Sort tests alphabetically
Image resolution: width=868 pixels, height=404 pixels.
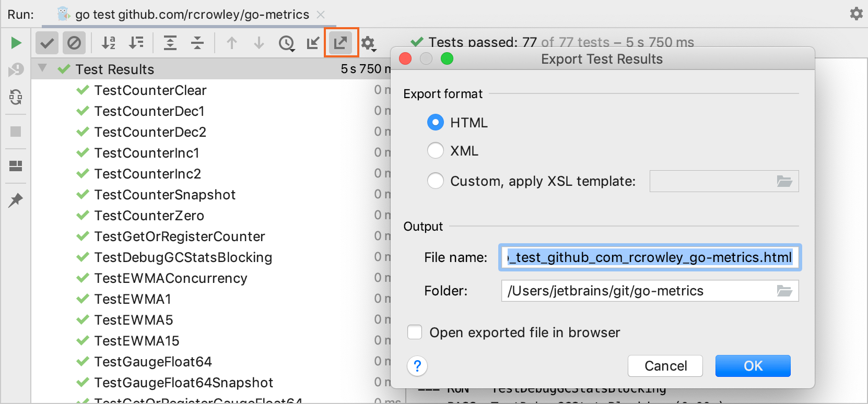tap(108, 43)
